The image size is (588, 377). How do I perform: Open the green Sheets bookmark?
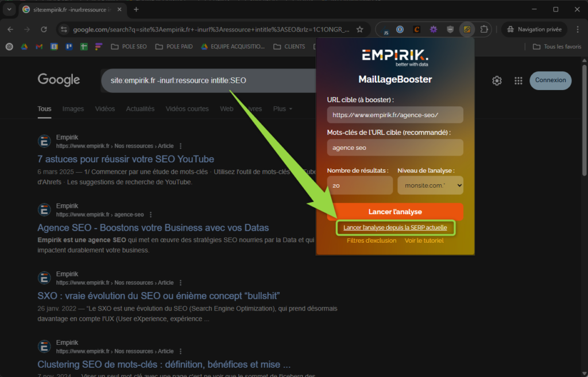click(x=84, y=46)
